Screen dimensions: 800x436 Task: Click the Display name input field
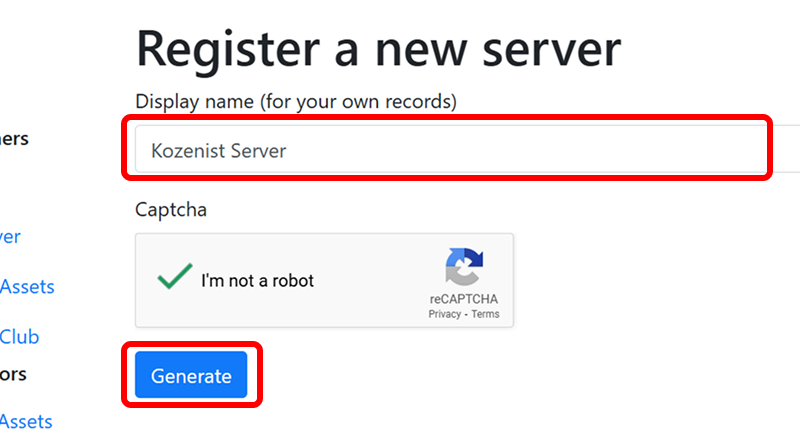467,149
